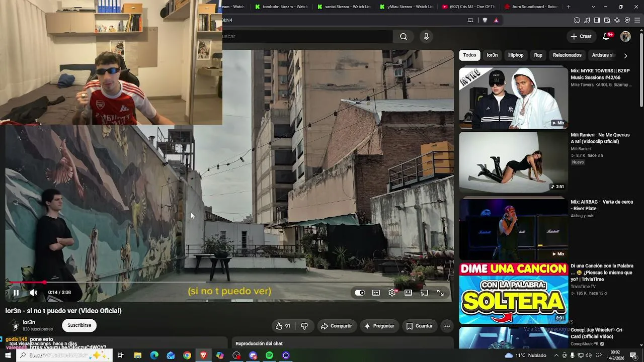Dislike the video with thumbs down
Screen dimensions: 644x362
304,326
